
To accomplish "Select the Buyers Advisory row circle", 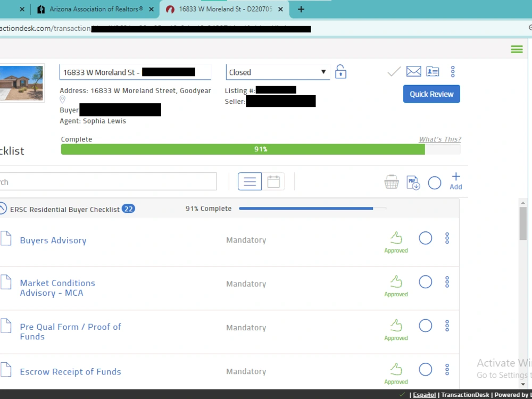I will point(425,238).
